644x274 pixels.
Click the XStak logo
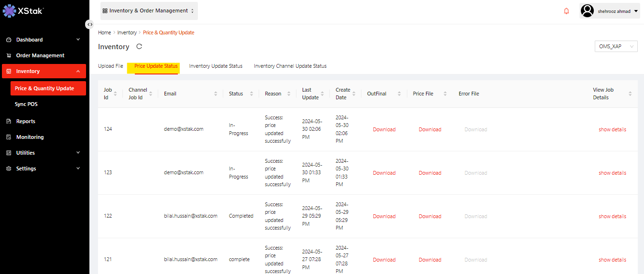23,11
